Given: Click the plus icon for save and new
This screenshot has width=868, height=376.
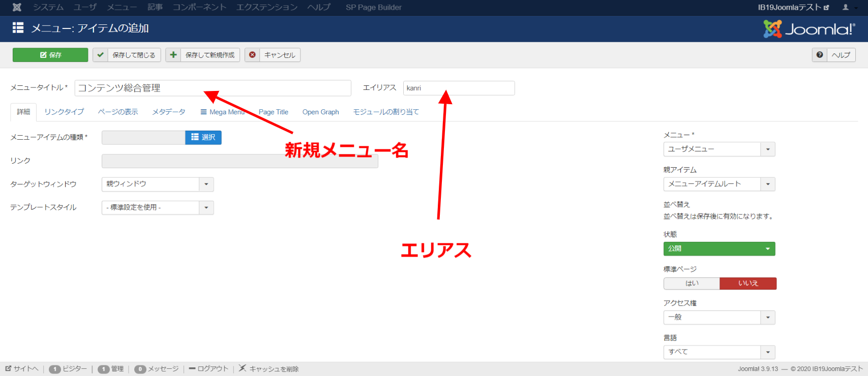Looking at the screenshot, I should (x=173, y=55).
